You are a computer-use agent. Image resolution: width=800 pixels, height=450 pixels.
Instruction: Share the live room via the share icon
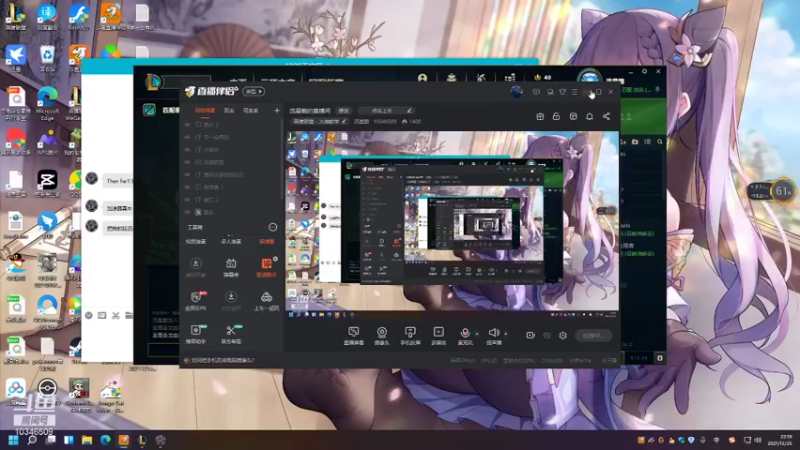[x=606, y=116]
